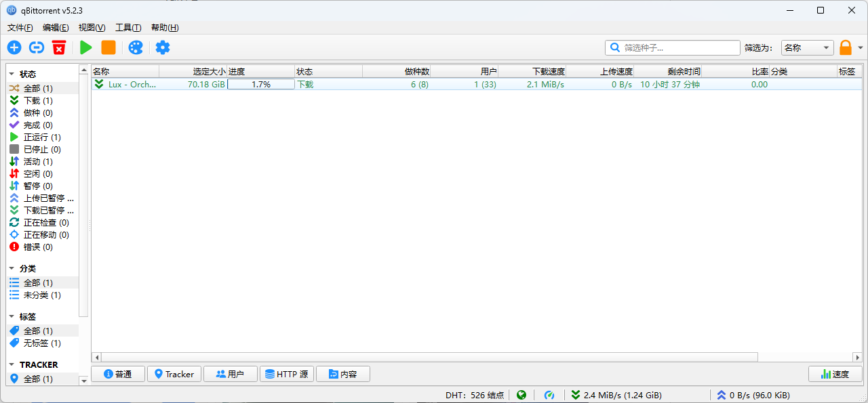Open the Tracker properties tab
Viewport: 868px width, 403px height.
point(174,374)
